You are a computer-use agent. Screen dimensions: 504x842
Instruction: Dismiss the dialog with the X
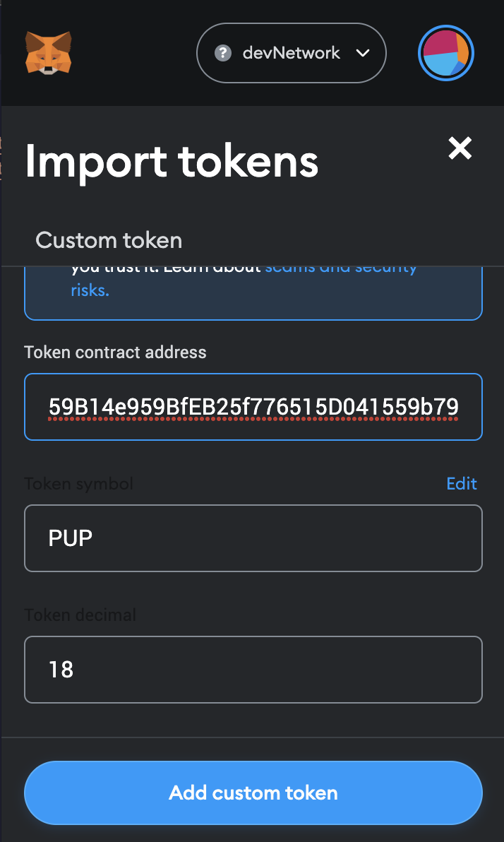pyautogui.click(x=460, y=148)
